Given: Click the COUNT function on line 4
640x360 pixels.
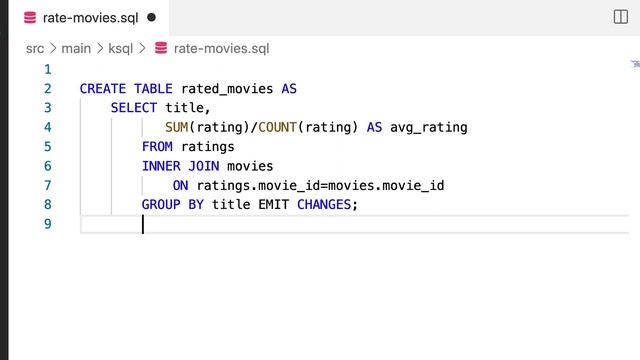Looking at the screenshot, I should click(278, 127).
